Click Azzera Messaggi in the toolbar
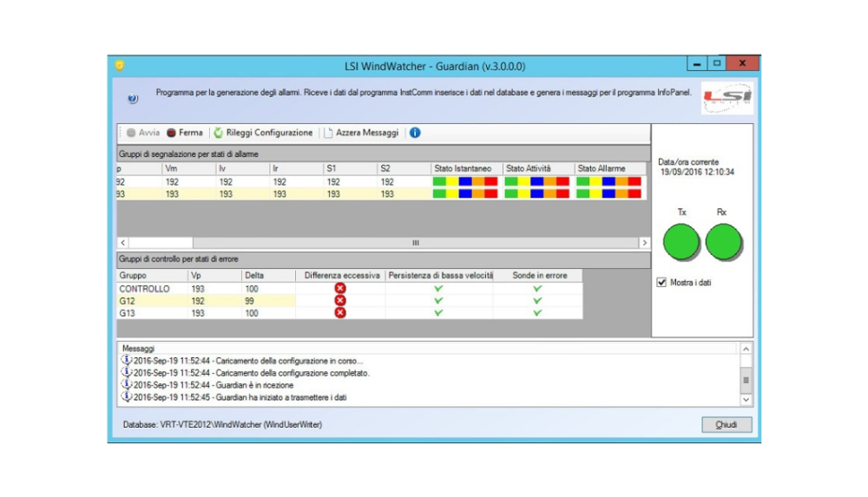Viewport: 868px width, 497px height. 361,133
